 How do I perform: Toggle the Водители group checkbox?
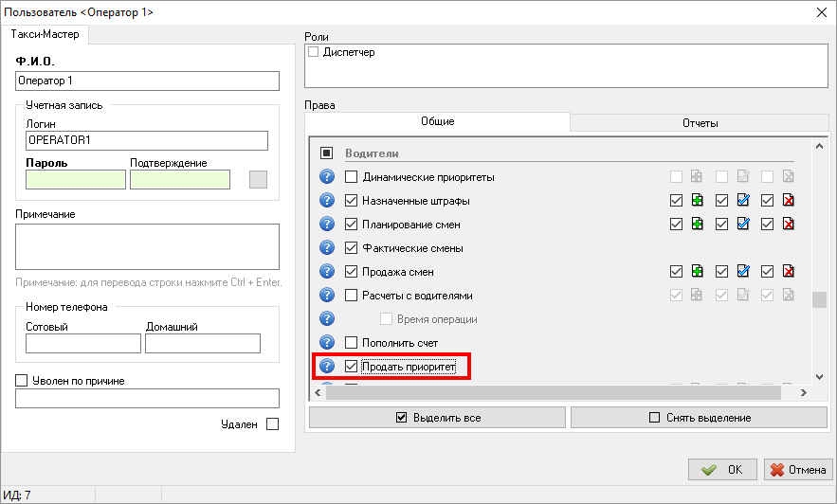(x=326, y=153)
